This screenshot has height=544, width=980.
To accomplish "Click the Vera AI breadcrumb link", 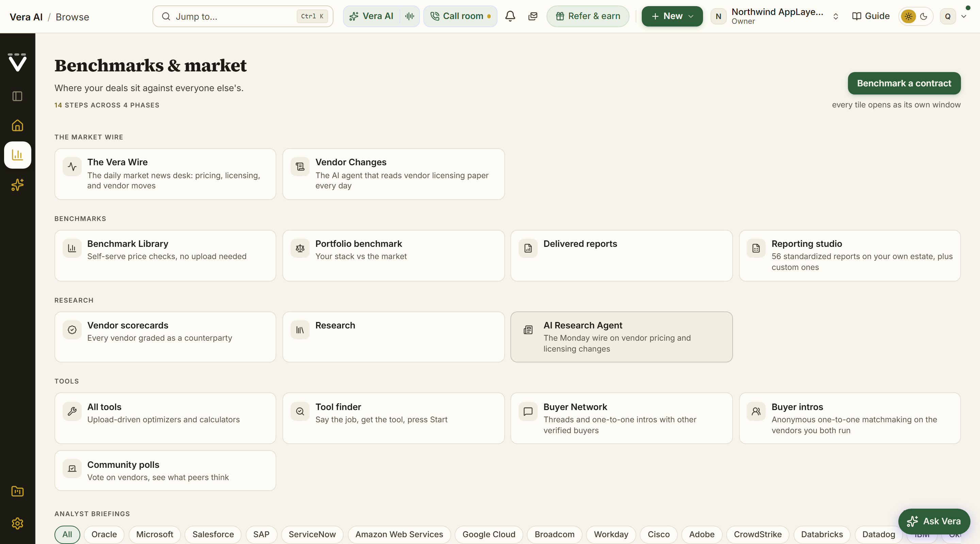I will [26, 17].
